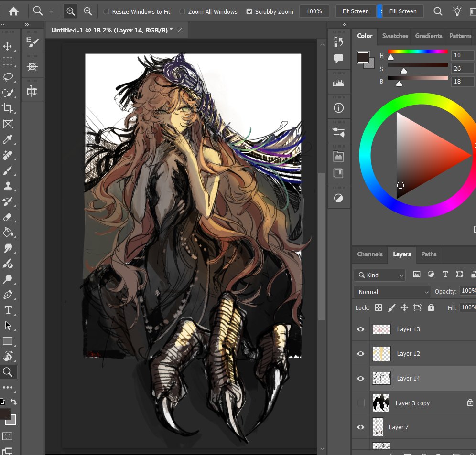Enable Zoom All Windows checkbox

tap(182, 11)
